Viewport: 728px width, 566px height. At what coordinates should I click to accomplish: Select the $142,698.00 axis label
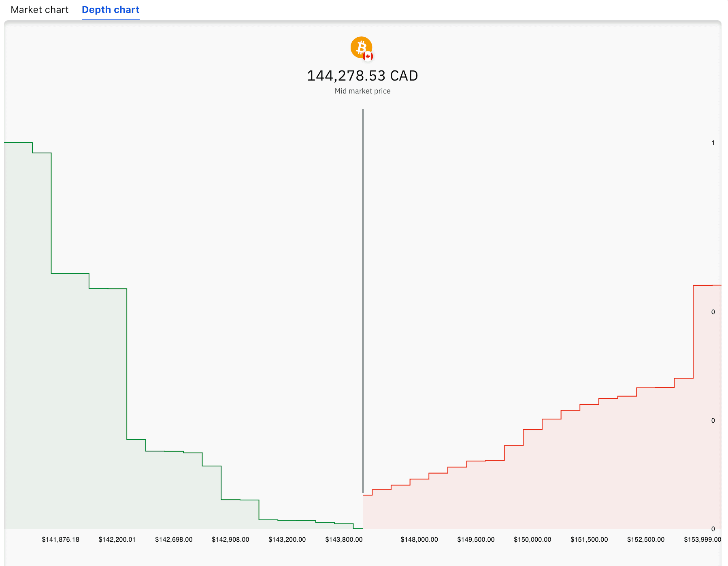click(x=174, y=539)
